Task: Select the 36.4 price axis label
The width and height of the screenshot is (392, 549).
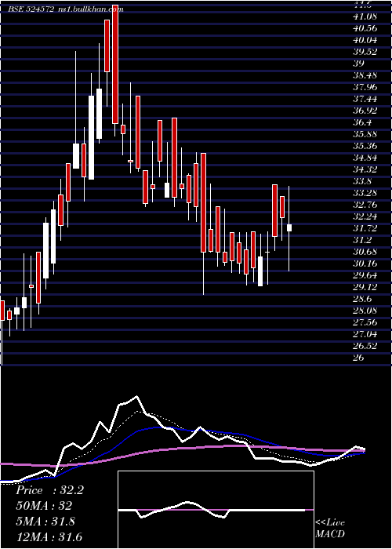Action: pyautogui.click(x=362, y=122)
